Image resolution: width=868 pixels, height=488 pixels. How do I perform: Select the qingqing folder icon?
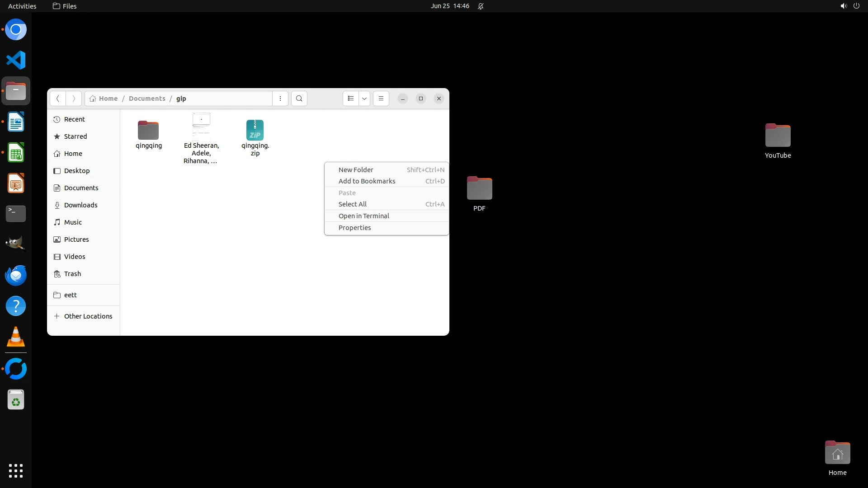148,131
